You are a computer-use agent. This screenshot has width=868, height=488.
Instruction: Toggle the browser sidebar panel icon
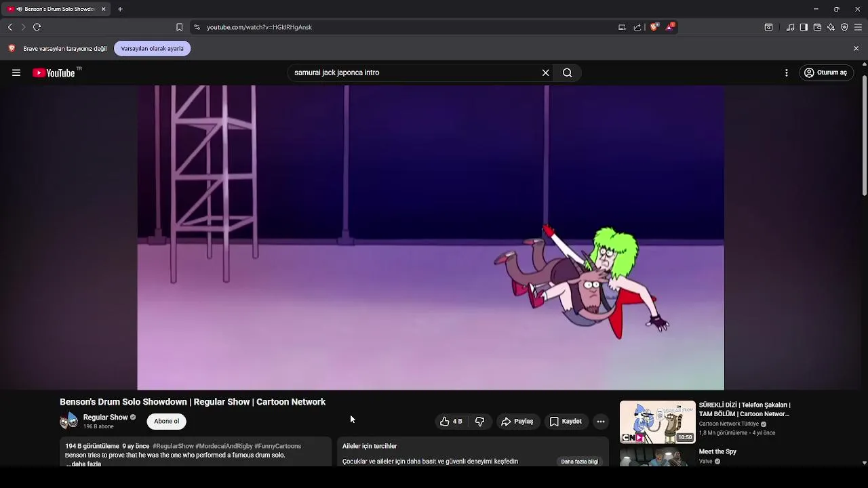click(804, 27)
